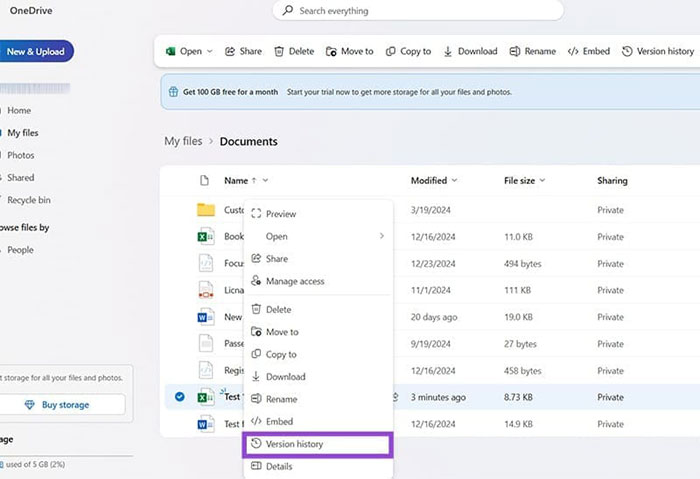Click the Embed code icon in the toolbar
The image size is (700, 479).
click(573, 51)
